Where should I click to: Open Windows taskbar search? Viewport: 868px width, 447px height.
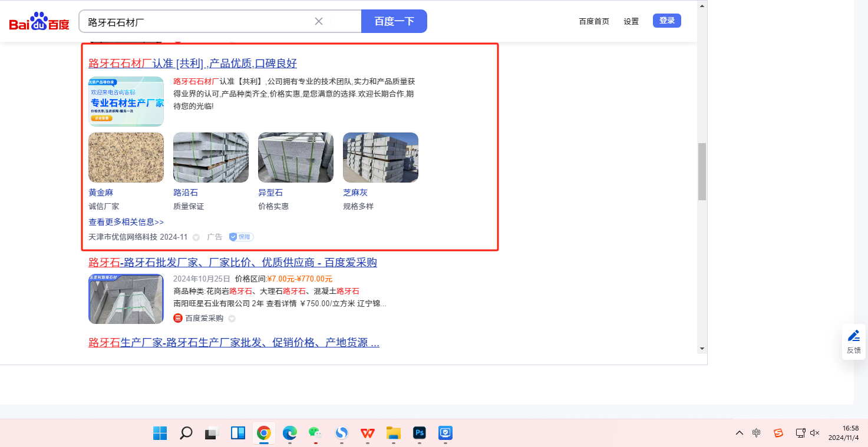click(186, 433)
